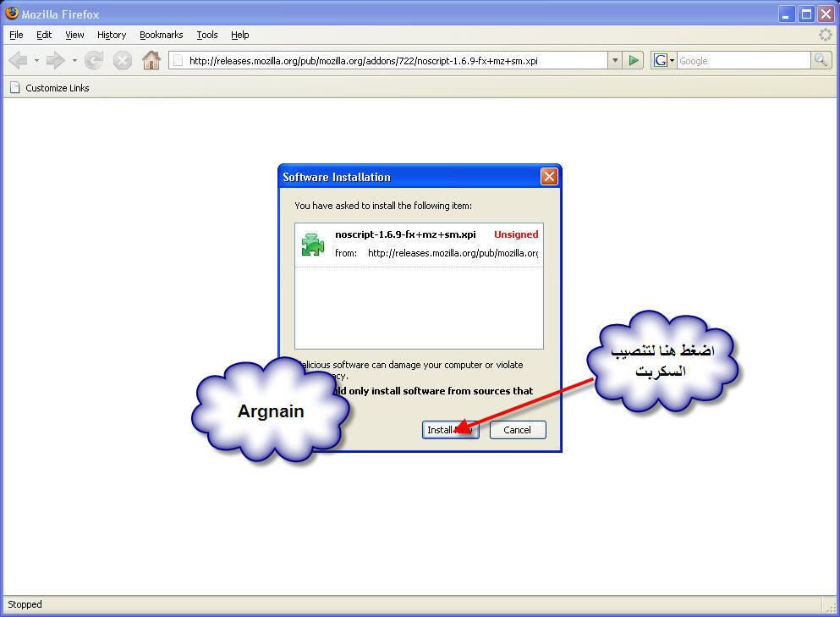Close the Software Installation dialog
The height and width of the screenshot is (617, 840).
[x=549, y=177]
